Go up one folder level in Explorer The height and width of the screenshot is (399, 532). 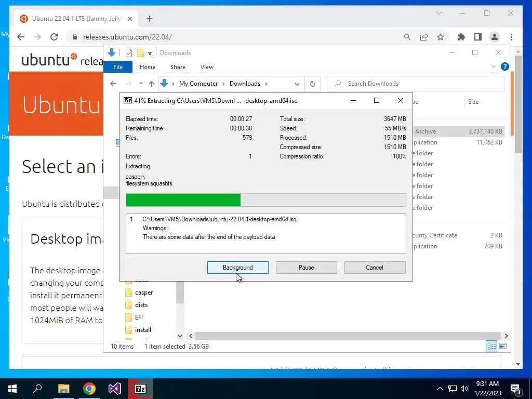152,84
